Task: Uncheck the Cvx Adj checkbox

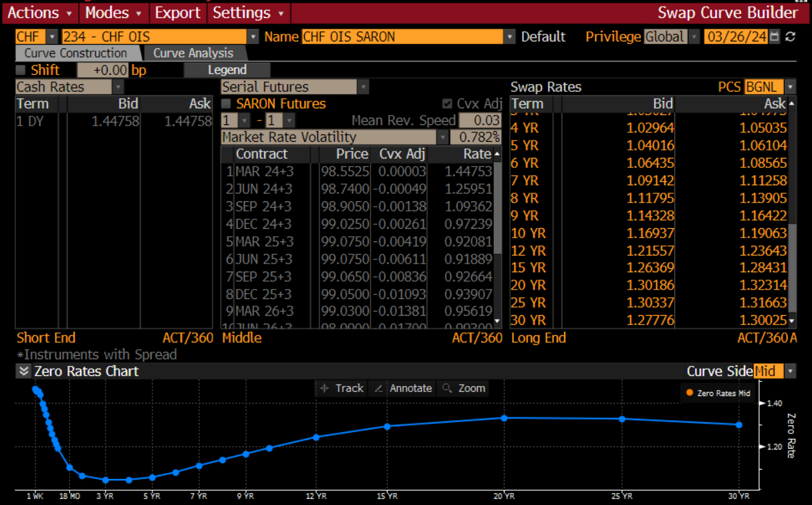Action: (x=447, y=104)
